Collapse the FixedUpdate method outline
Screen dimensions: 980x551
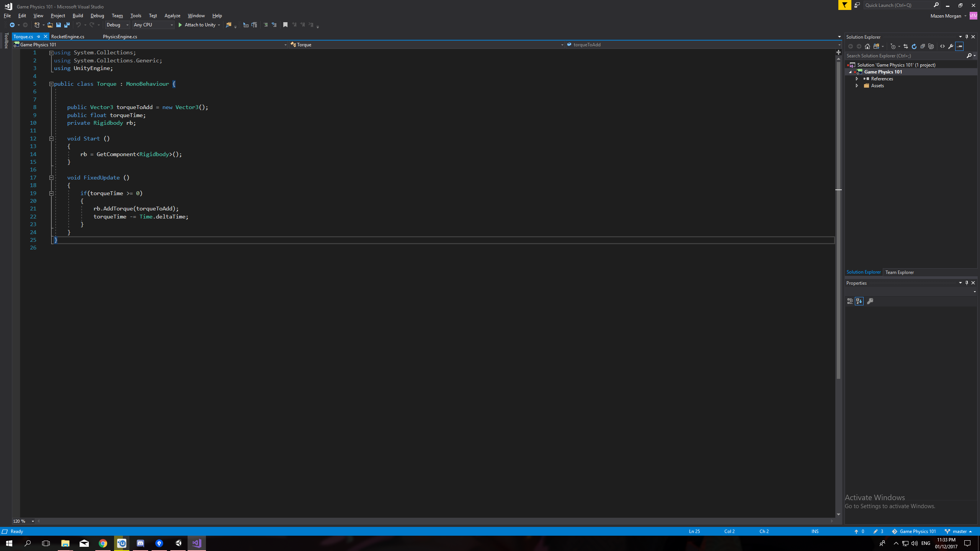[x=51, y=178]
